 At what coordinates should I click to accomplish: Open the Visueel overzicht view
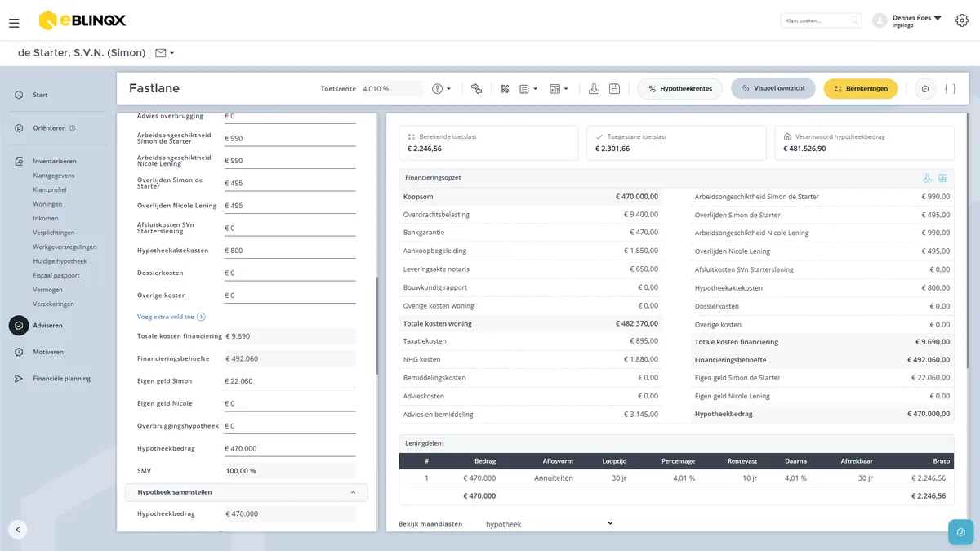point(773,89)
